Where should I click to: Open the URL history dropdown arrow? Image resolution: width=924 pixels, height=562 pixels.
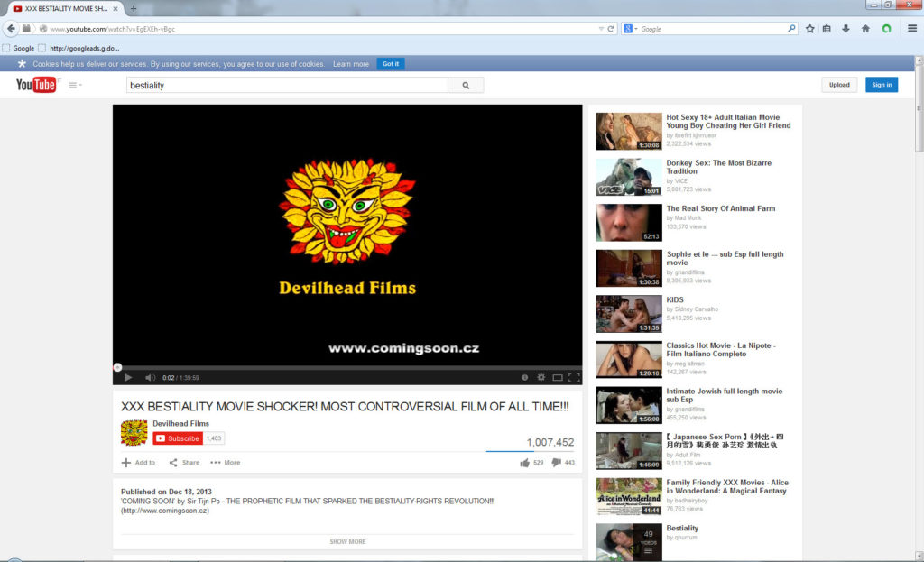601,28
